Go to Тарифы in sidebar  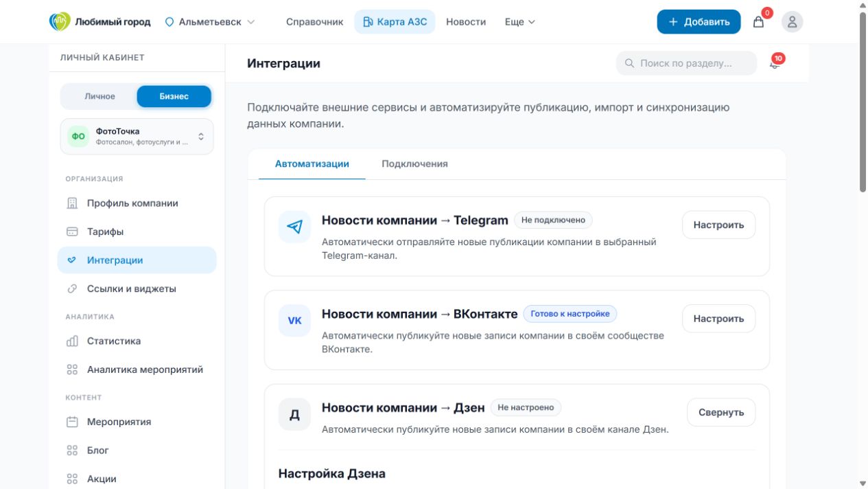click(137, 232)
